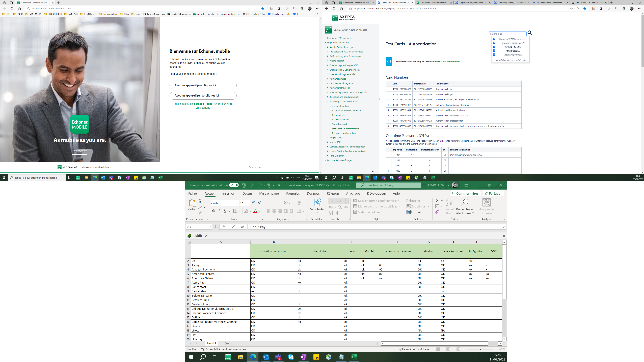
Task: Open the Test cards - Authorization link
Action: (x=344, y=133)
